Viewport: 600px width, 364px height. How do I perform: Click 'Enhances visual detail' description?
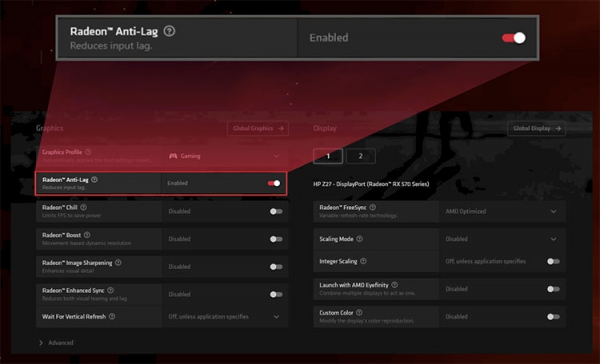tap(68, 271)
